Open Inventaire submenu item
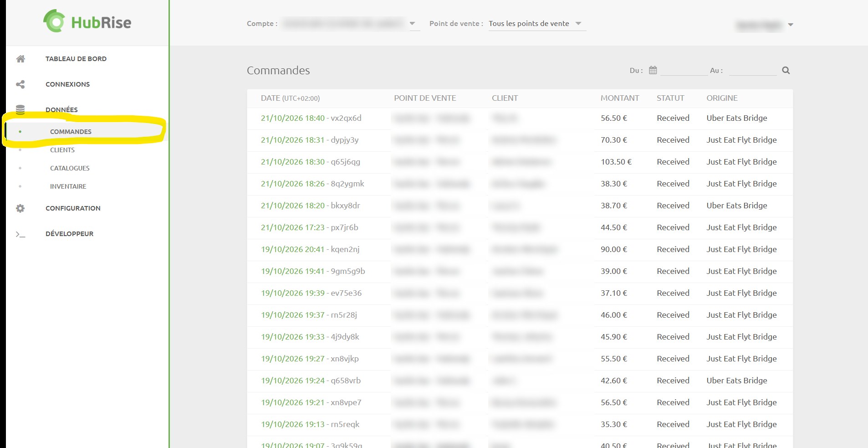 tap(68, 186)
